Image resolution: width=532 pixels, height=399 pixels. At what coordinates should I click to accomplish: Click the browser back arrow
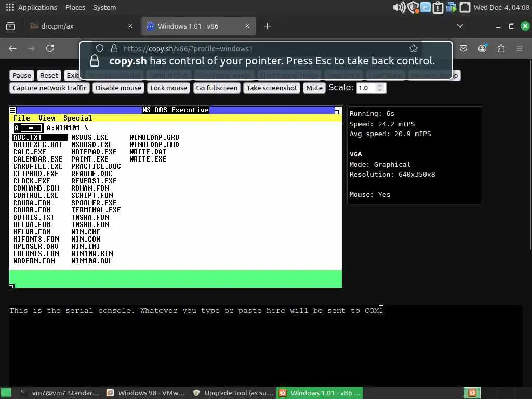[x=12, y=48]
